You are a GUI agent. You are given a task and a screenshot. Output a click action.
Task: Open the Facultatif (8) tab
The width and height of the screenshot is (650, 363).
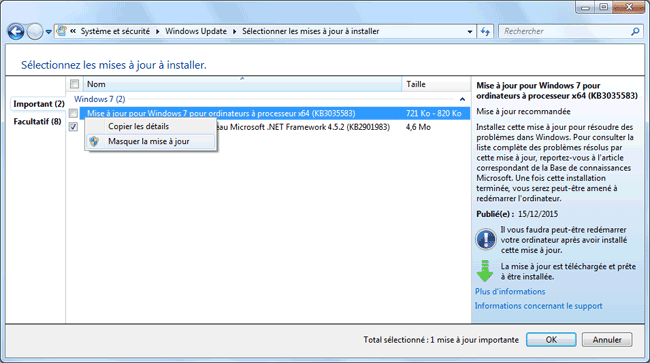pos(37,121)
